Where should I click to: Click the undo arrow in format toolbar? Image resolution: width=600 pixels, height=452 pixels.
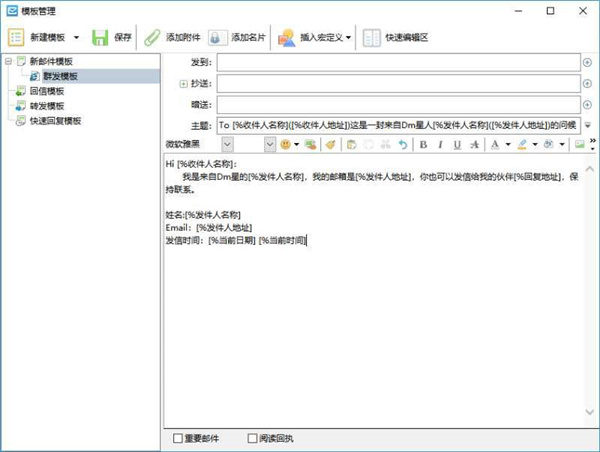402,145
